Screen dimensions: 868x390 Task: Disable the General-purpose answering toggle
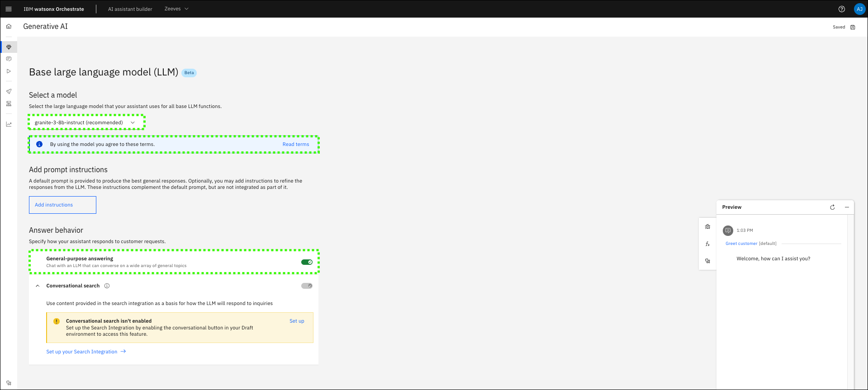click(x=307, y=262)
